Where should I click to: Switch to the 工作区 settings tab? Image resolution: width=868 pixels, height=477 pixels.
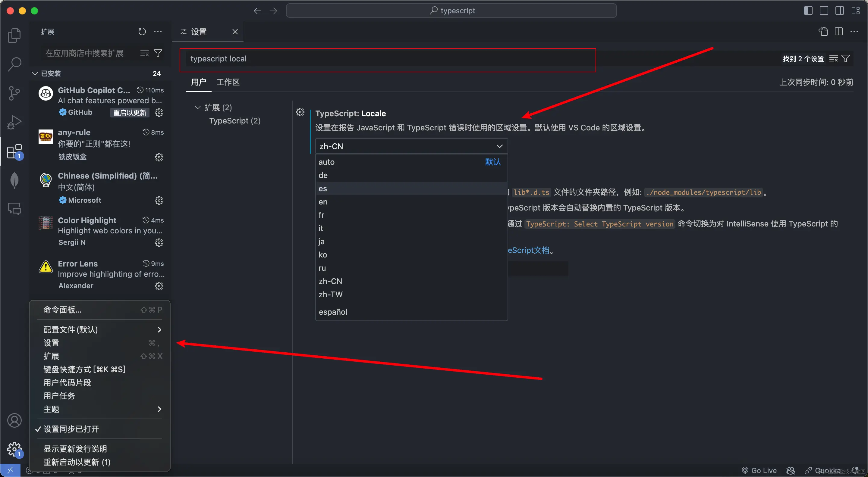(x=228, y=82)
